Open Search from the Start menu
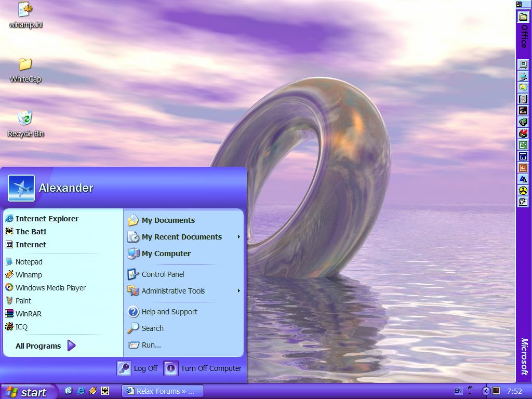The width and height of the screenshot is (532, 399). pos(145,328)
